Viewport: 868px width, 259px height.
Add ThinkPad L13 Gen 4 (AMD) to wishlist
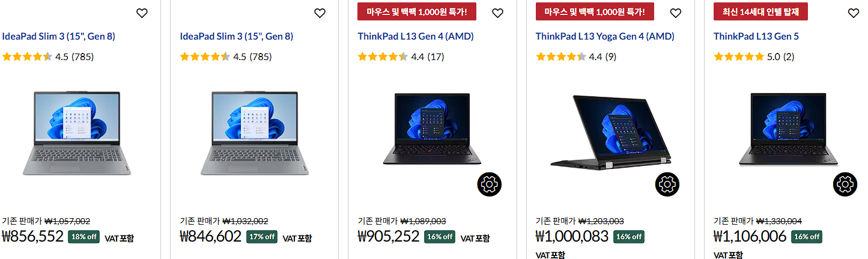[497, 13]
